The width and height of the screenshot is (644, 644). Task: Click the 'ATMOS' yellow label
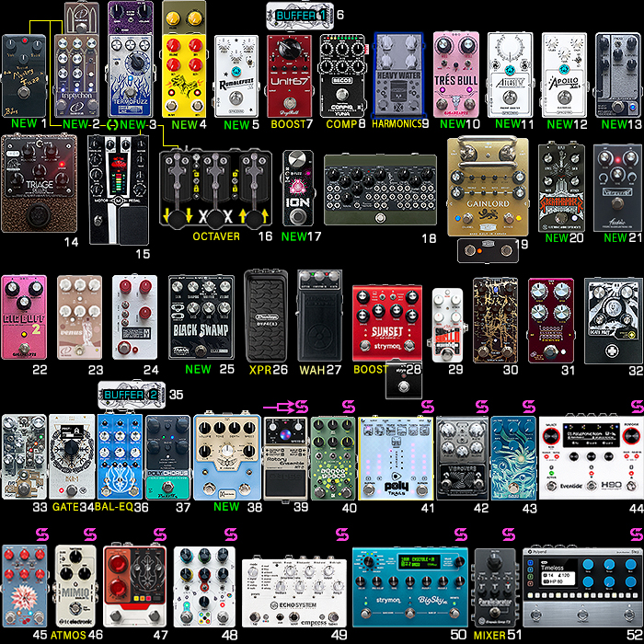pyautogui.click(x=68, y=636)
